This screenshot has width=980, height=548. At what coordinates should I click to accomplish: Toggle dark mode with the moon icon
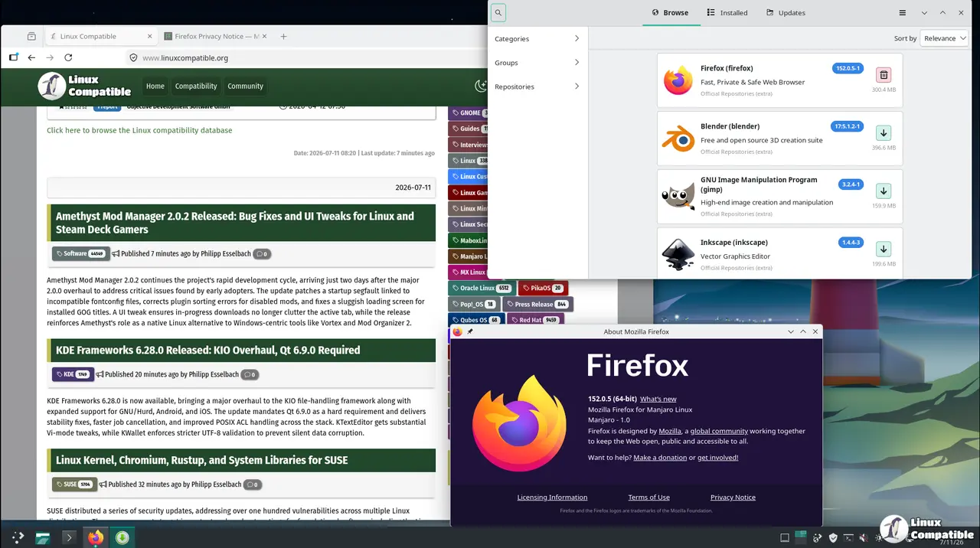(x=481, y=86)
